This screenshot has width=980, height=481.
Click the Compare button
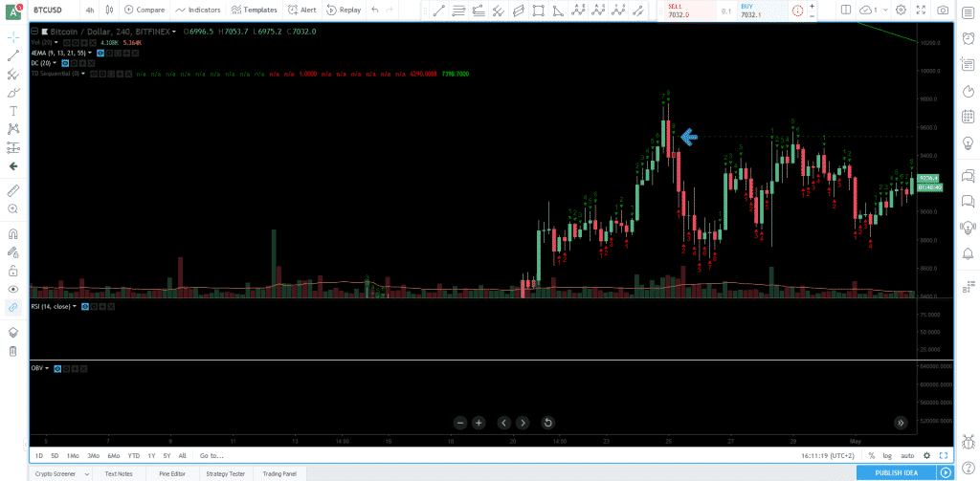(145, 10)
